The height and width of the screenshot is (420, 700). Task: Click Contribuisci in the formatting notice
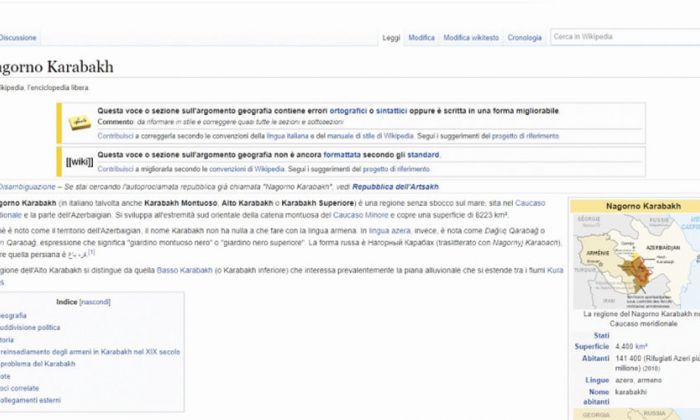point(115,169)
